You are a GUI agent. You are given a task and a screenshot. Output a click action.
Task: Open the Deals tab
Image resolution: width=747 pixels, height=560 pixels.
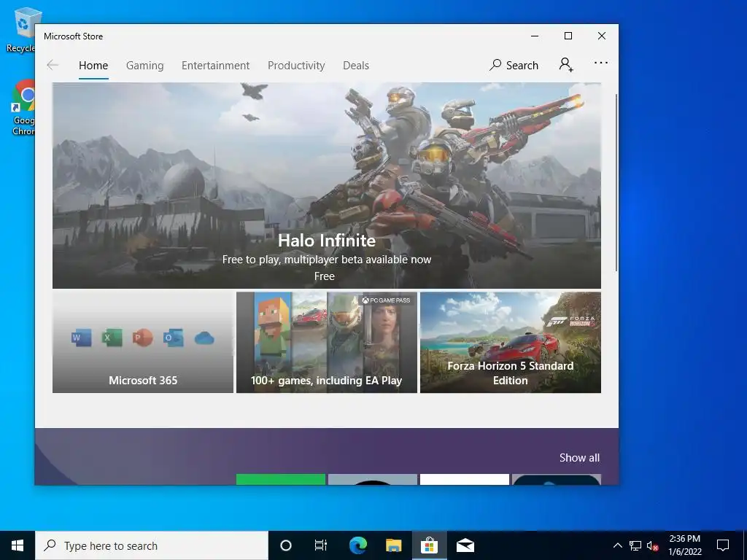point(356,65)
